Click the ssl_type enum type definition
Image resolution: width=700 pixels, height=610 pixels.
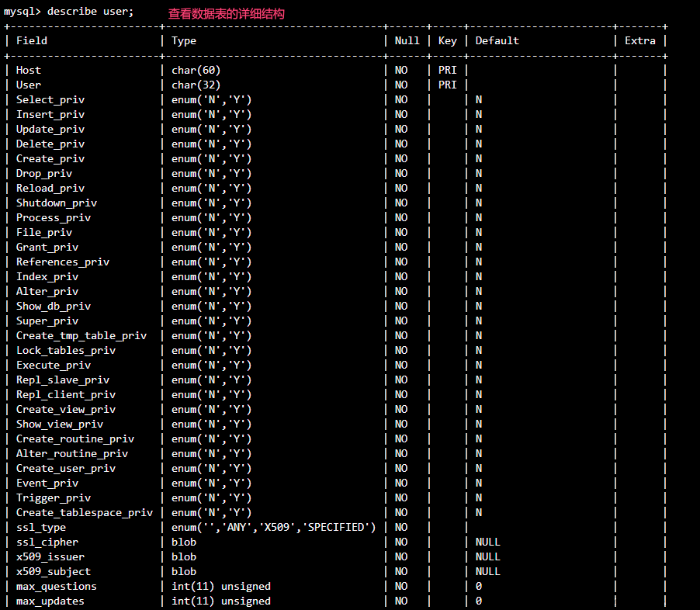274,527
